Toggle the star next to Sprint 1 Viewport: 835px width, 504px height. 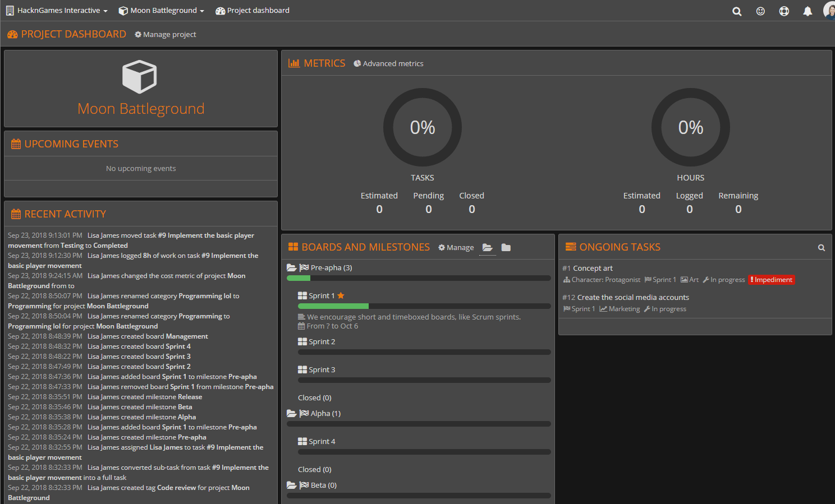(341, 296)
